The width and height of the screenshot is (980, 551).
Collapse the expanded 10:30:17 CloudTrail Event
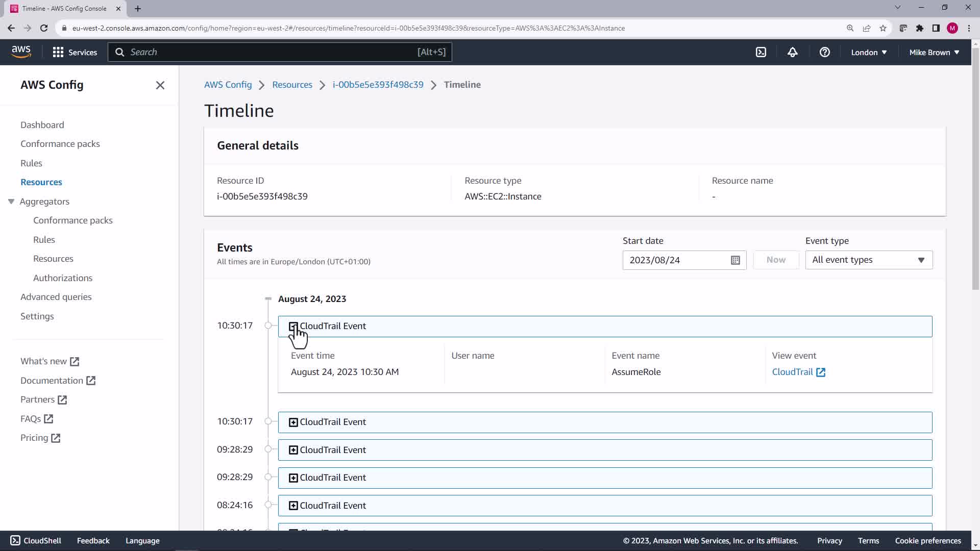point(293,327)
